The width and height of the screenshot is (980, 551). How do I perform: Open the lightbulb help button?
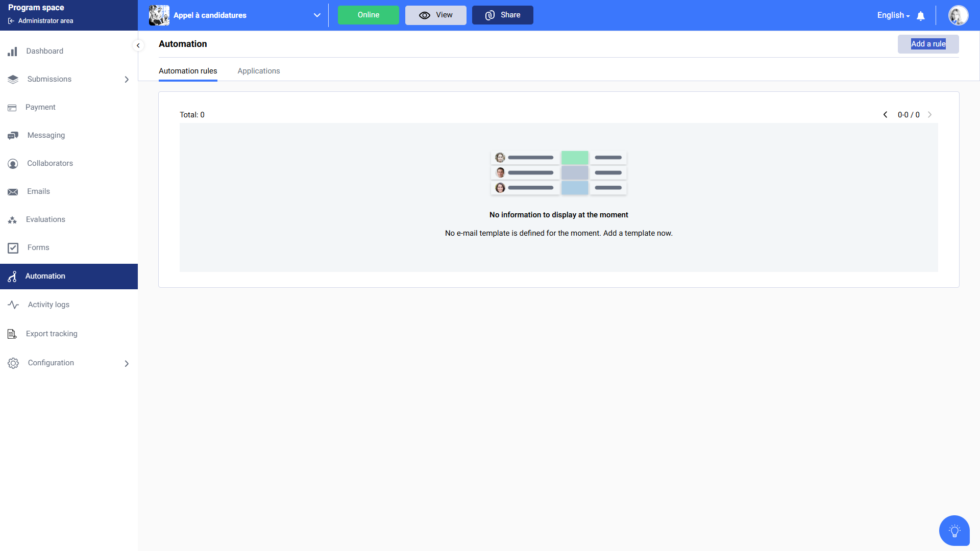(x=954, y=531)
